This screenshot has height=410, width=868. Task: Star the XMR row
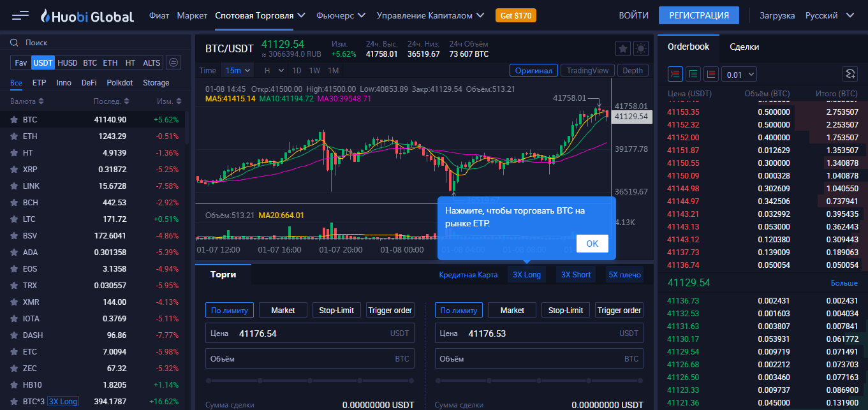(13, 302)
